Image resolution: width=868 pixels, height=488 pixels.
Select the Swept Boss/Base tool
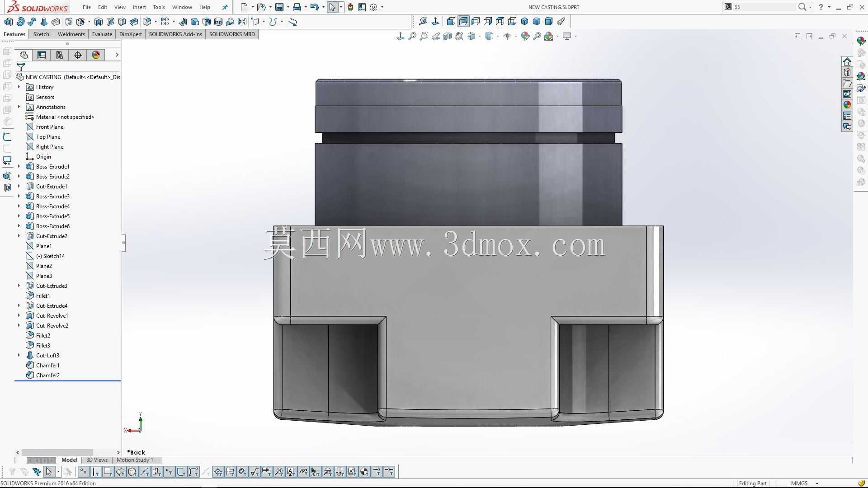pos(32,22)
